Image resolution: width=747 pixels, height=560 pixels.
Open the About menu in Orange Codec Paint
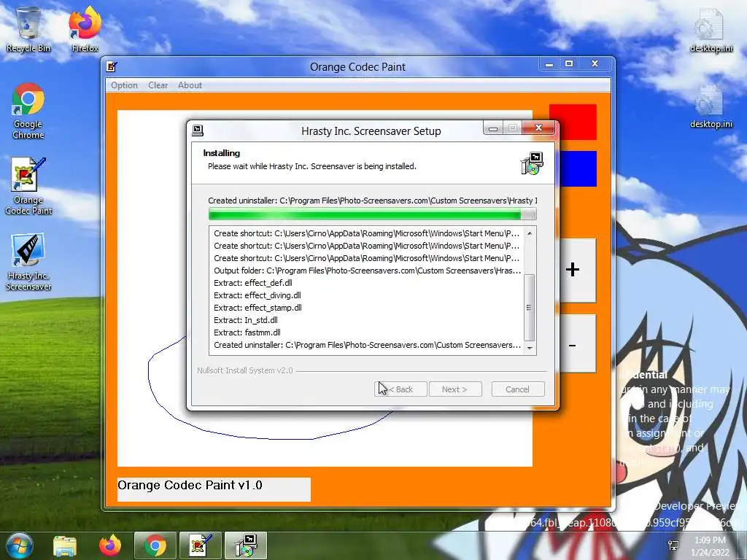(x=190, y=85)
